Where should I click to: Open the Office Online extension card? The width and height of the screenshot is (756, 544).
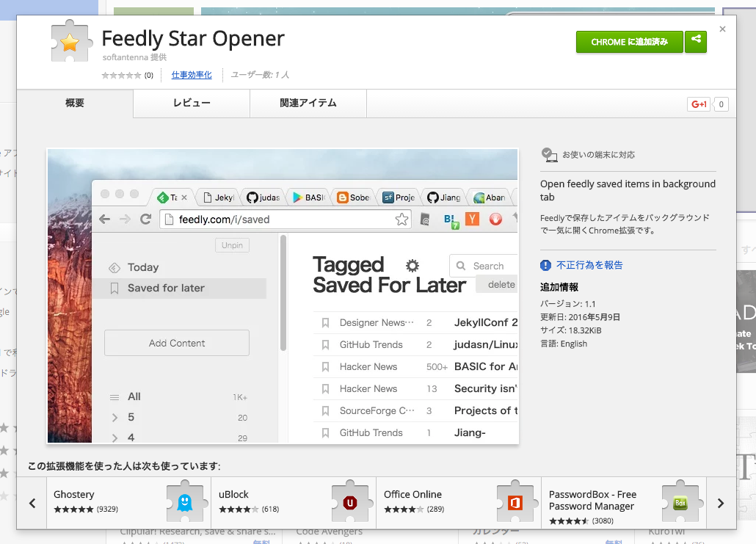click(459, 503)
